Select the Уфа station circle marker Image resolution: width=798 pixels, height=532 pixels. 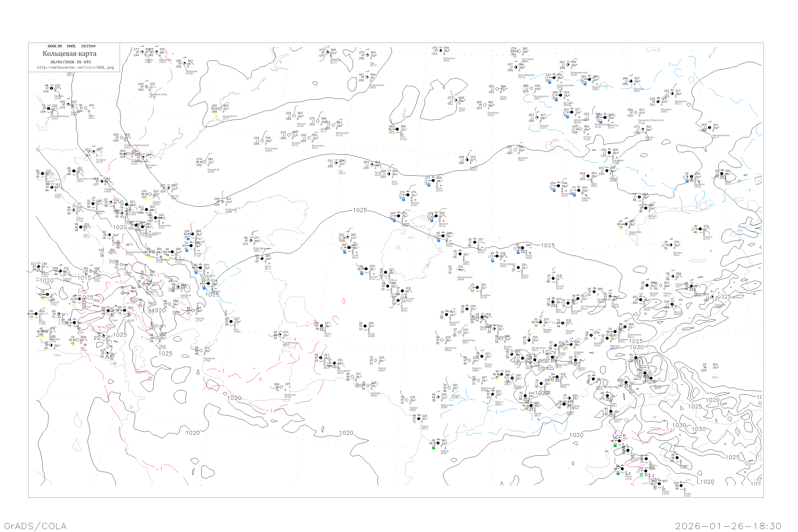tap(367, 55)
